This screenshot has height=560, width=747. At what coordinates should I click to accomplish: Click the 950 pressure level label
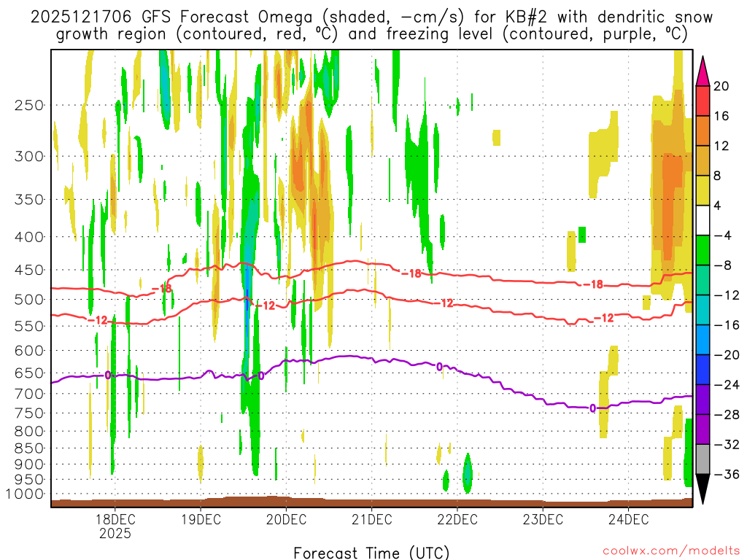[x=29, y=480]
